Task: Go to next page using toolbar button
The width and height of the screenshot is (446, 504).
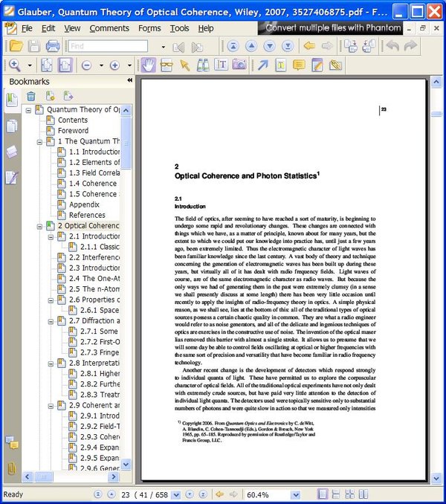Action: coord(270,46)
